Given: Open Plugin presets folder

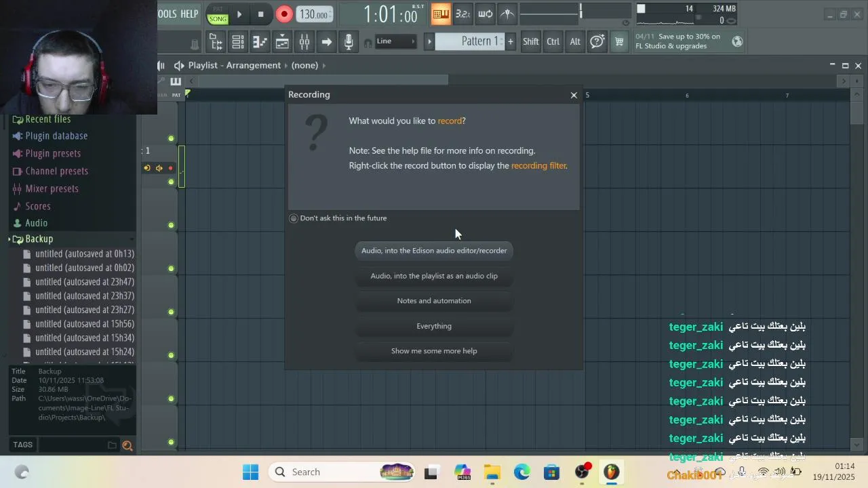Looking at the screenshot, I should pyautogui.click(x=53, y=153).
